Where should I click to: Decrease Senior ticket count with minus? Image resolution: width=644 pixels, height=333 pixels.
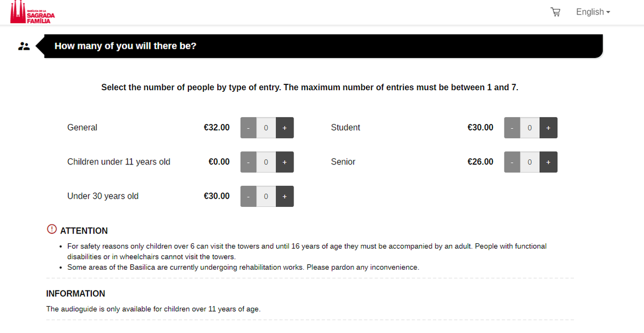click(512, 162)
